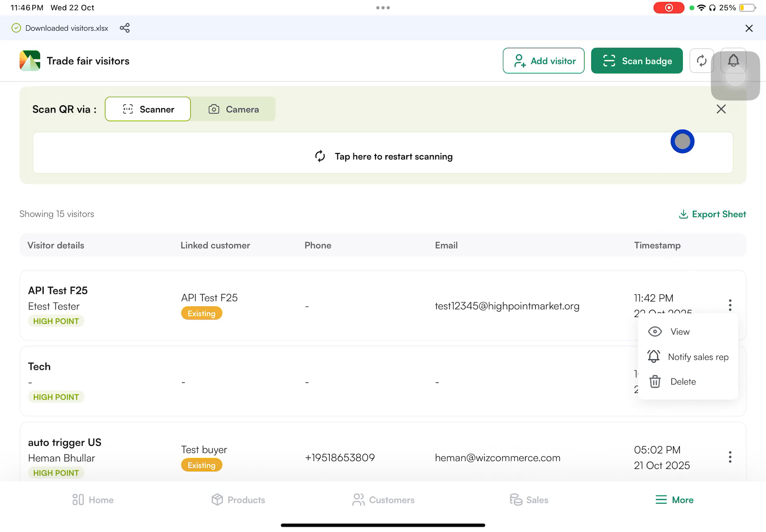The height and width of the screenshot is (532, 766).
Task: Open the Trade fair visitors app logo
Action: click(29, 61)
